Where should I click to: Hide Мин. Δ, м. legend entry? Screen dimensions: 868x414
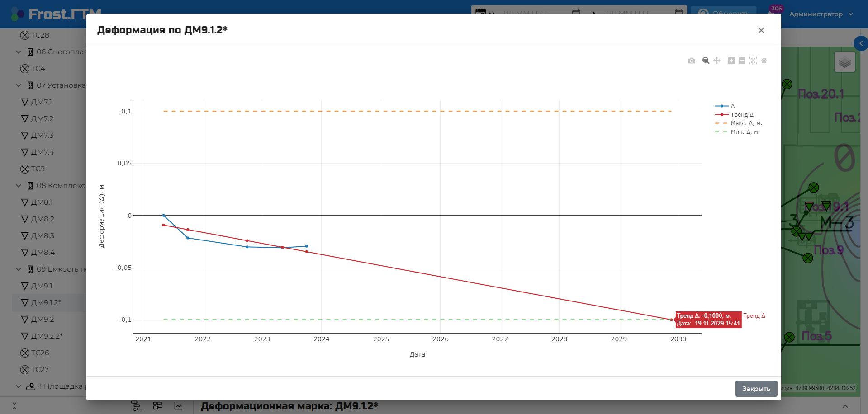click(x=737, y=132)
